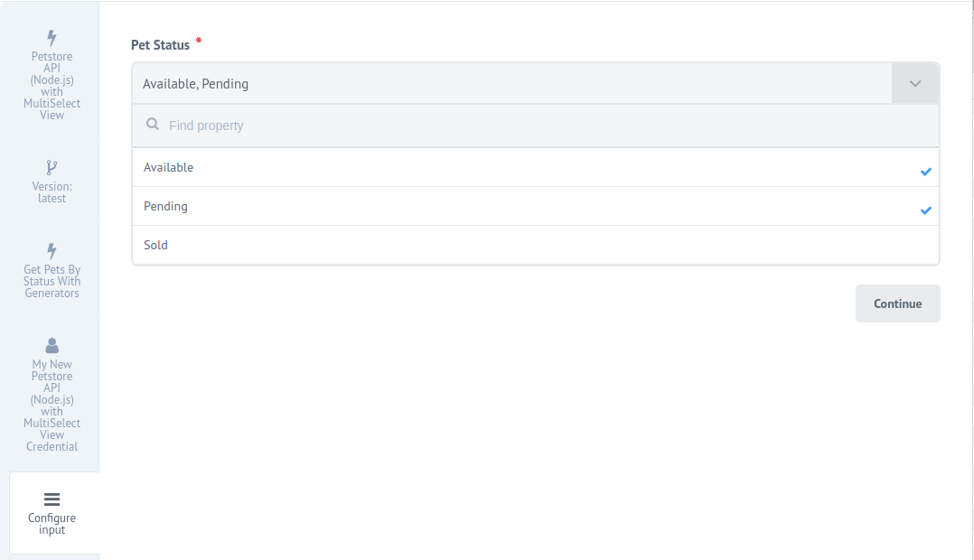The height and width of the screenshot is (560, 974).
Task: Click the Pending option text
Action: 165,207
